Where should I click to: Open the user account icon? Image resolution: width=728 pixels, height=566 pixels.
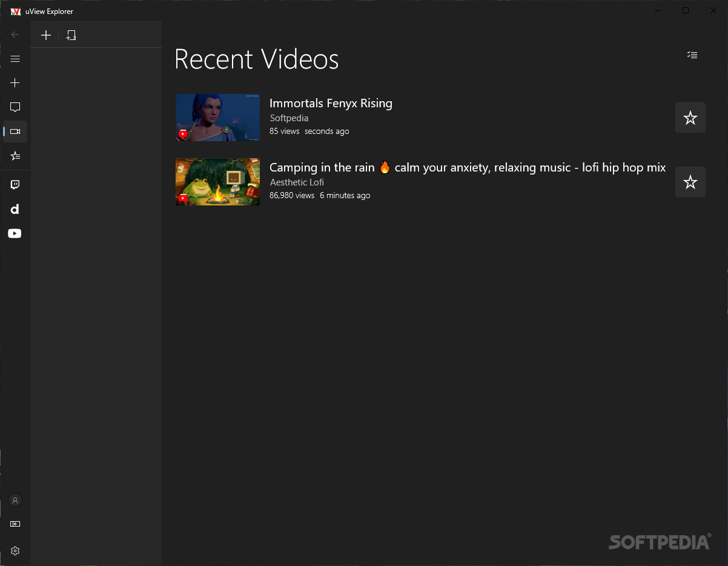point(15,500)
